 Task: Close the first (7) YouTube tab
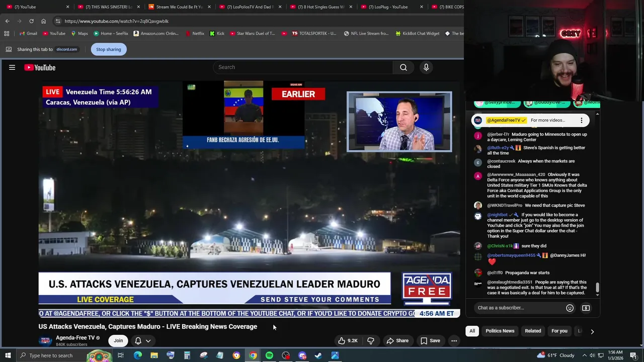coord(67,7)
